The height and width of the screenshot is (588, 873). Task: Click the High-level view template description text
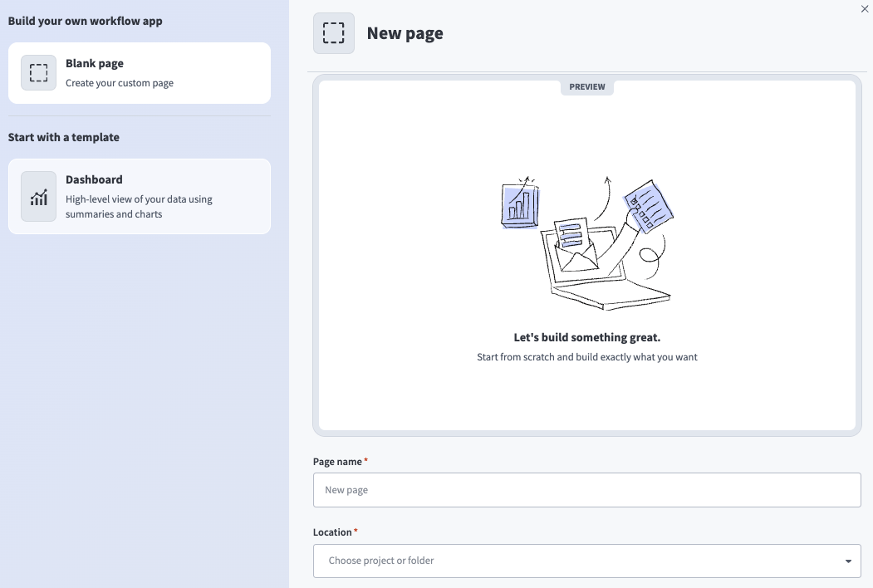point(138,206)
